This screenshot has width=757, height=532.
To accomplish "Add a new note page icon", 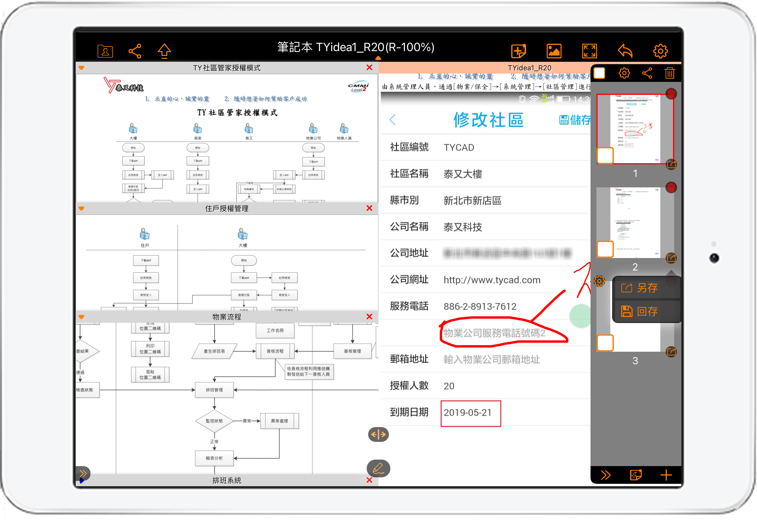I will pos(518,51).
